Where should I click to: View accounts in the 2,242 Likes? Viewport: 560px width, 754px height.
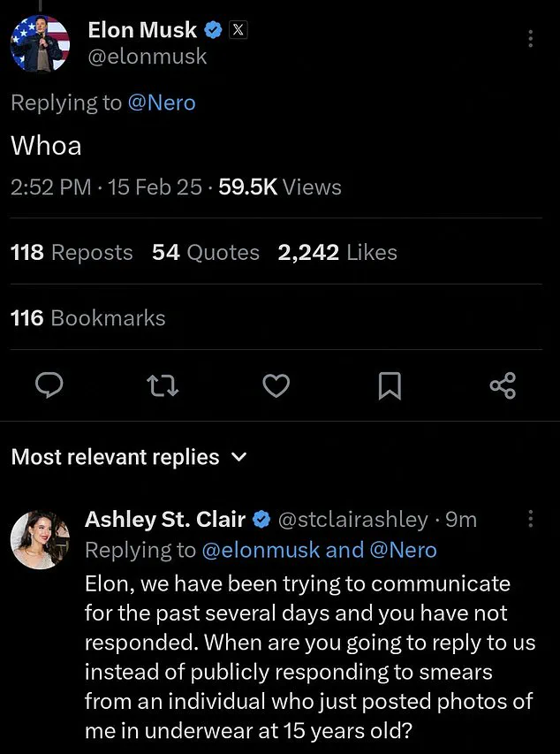337,252
